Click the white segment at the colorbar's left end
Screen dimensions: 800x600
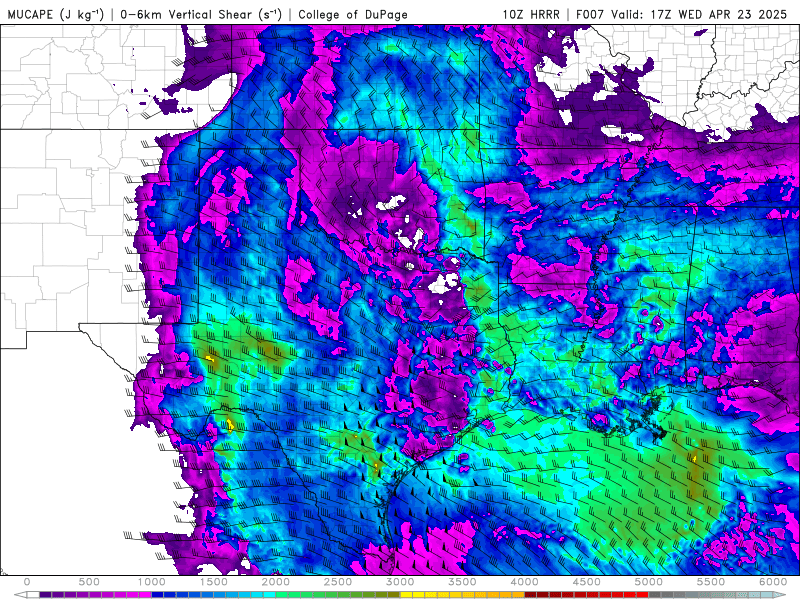pyautogui.click(x=33, y=595)
